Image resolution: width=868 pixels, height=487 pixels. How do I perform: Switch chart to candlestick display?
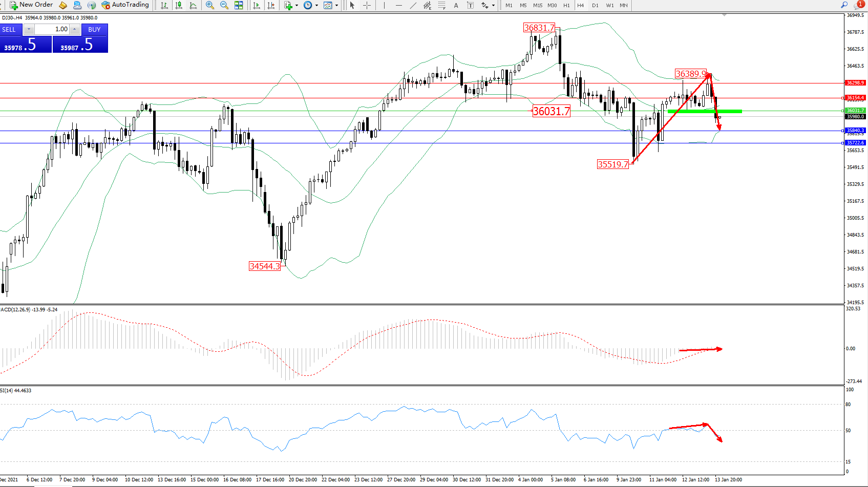tap(179, 5)
